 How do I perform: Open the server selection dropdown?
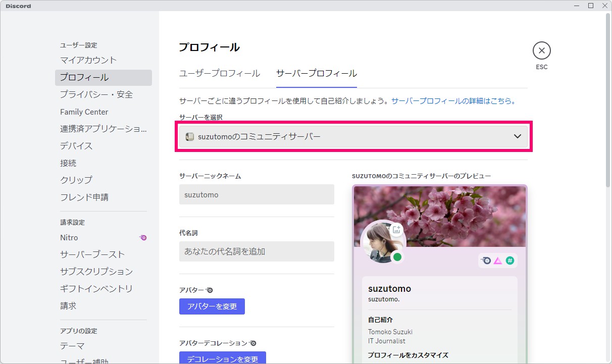click(353, 136)
